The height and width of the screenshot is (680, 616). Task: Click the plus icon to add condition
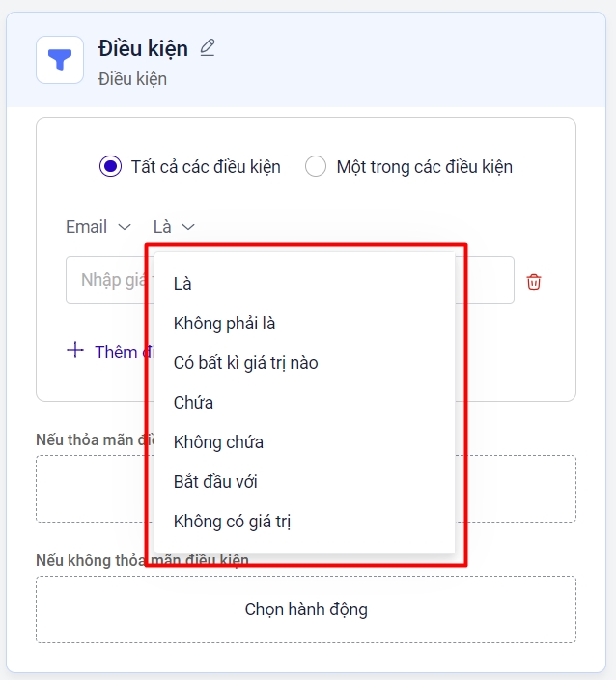tap(75, 351)
